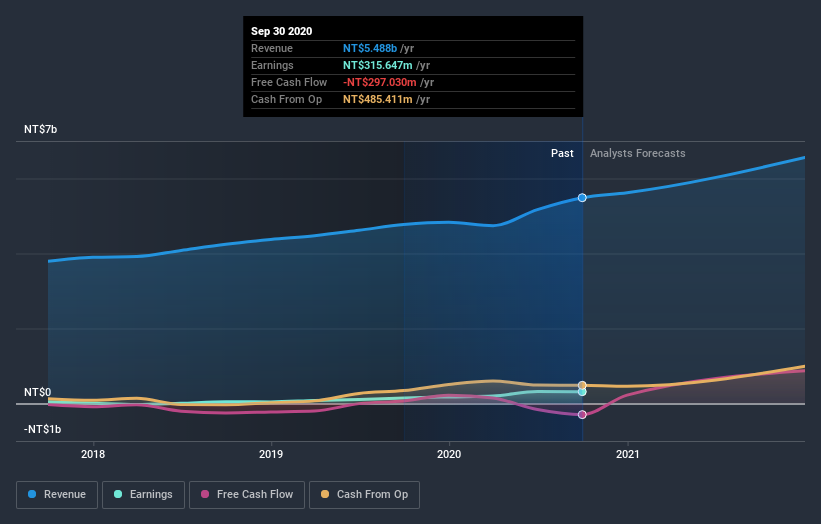Click the Free Cash Flow tooltip row label
821x524 pixels.
pos(289,82)
